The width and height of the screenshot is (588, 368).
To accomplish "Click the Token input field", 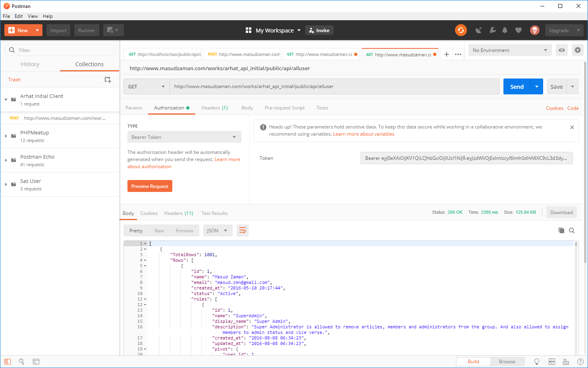I will [x=466, y=158].
